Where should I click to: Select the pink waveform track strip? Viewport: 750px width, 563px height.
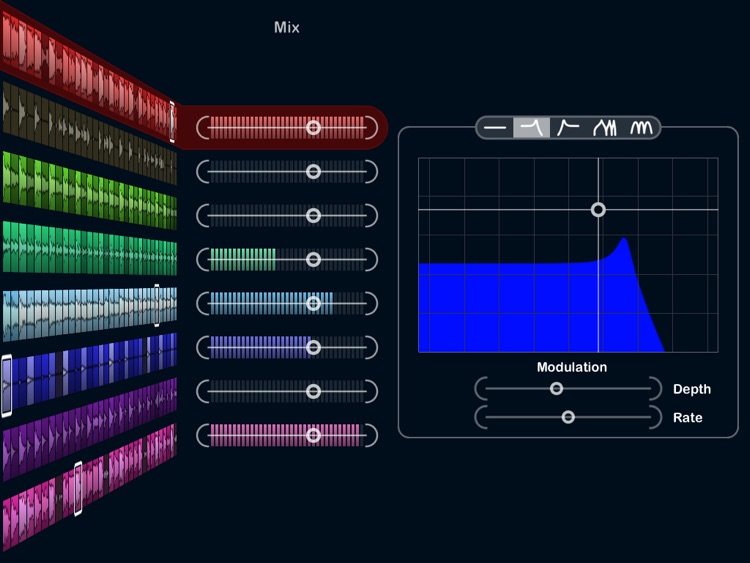click(89, 486)
